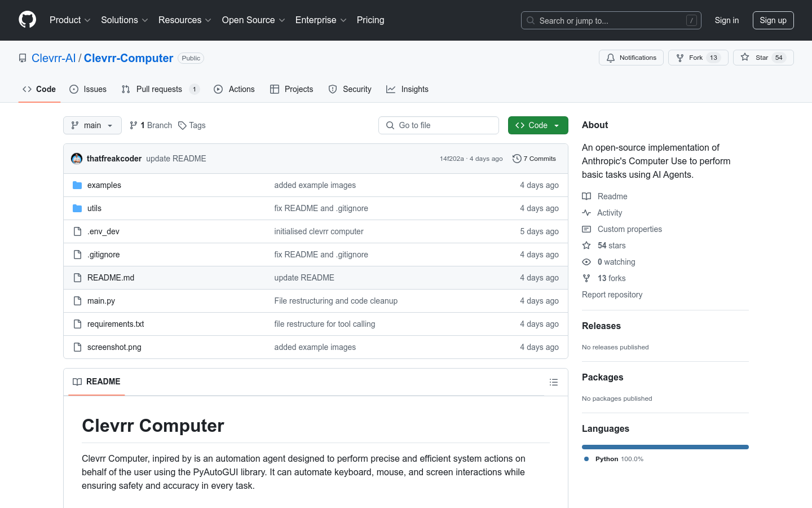Click the main.py file icon
The width and height of the screenshot is (812, 508).
(x=77, y=301)
